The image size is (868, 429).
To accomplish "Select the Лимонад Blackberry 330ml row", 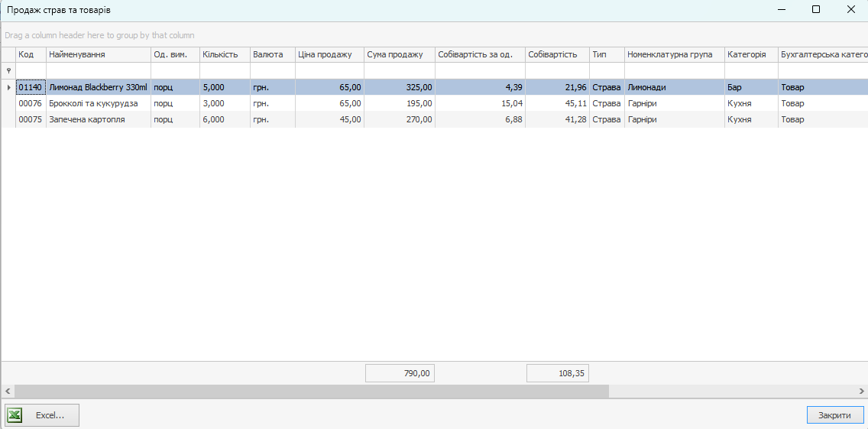I will tap(98, 87).
